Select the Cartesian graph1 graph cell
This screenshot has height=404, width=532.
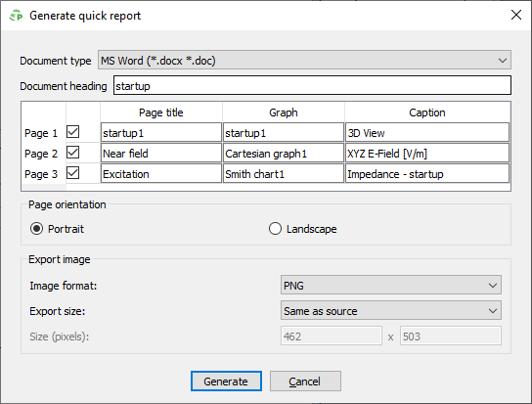point(284,154)
